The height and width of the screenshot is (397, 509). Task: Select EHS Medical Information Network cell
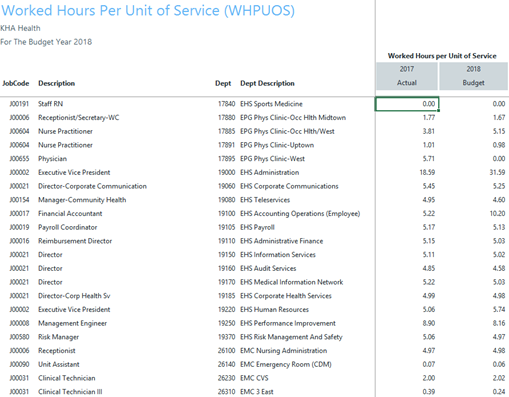pos(292,282)
